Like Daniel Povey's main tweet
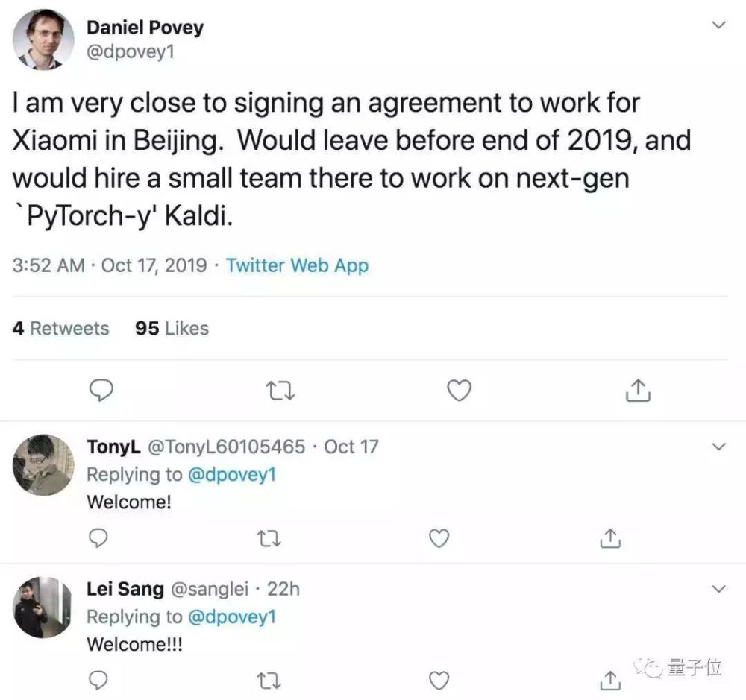 pos(460,389)
